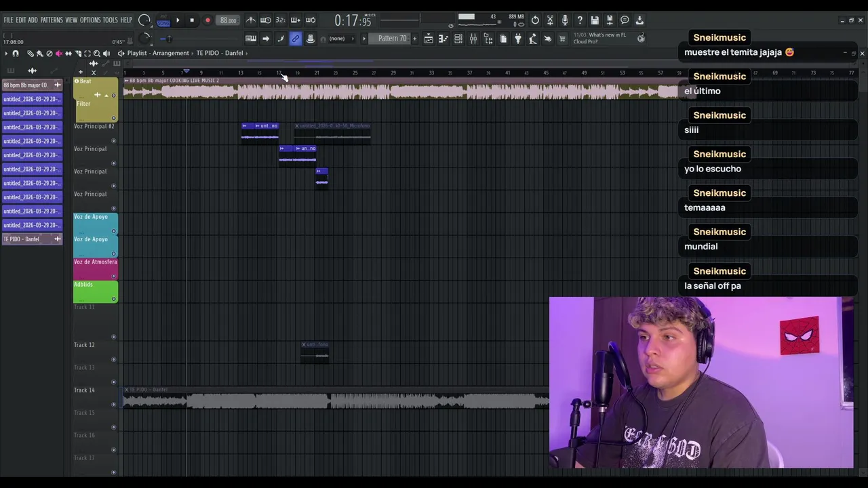
Task: Open the TOOLS menu
Action: (x=111, y=20)
